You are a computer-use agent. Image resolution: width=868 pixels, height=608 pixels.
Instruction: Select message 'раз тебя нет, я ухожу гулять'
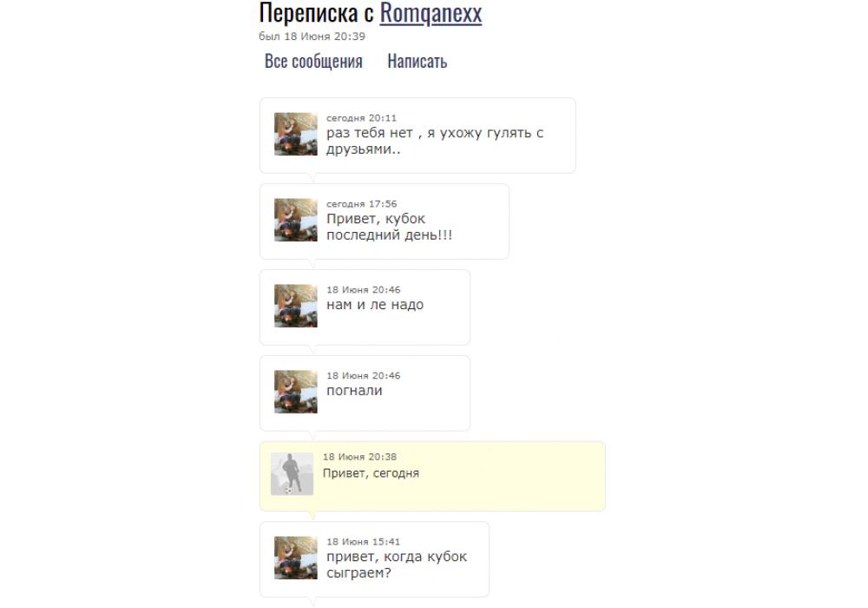point(435,141)
